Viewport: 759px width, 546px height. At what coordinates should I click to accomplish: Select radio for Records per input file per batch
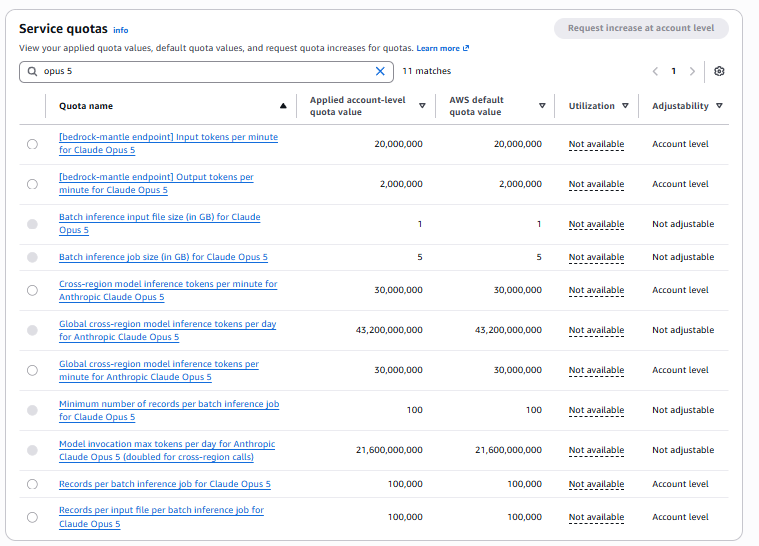pyautogui.click(x=32, y=517)
